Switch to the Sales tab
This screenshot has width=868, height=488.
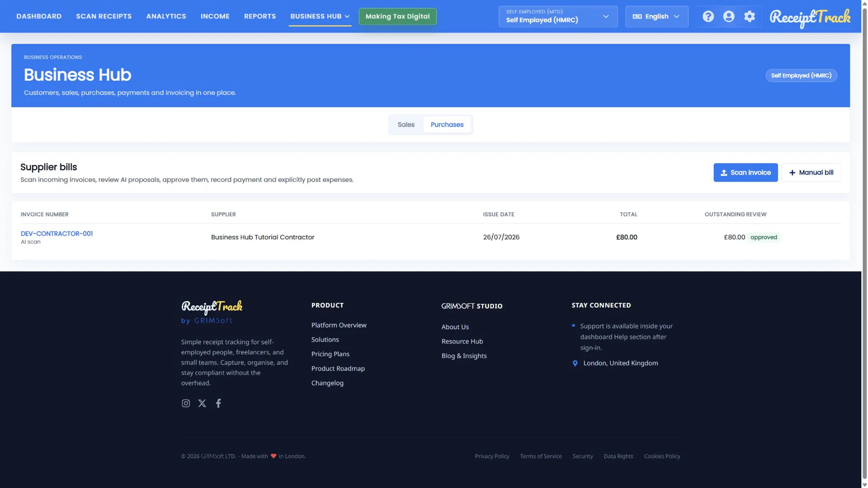pos(406,125)
